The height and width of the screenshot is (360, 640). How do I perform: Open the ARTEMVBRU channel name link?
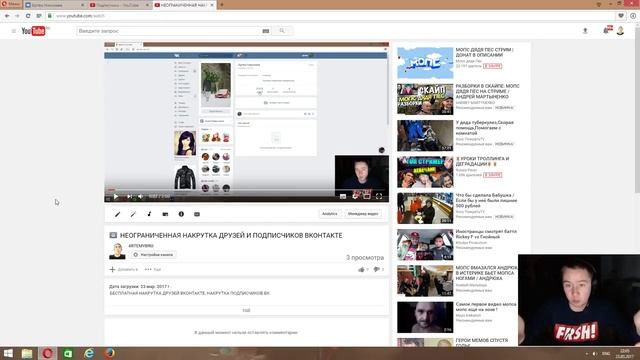(x=141, y=246)
